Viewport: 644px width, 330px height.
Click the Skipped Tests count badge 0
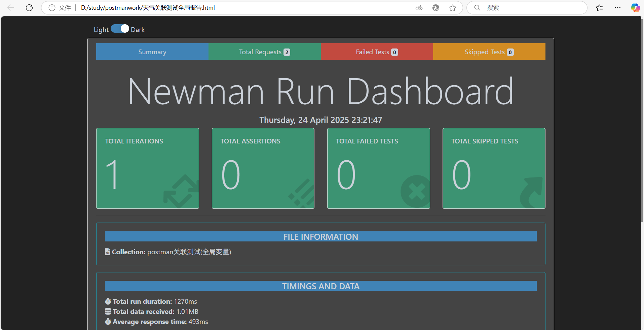(510, 52)
